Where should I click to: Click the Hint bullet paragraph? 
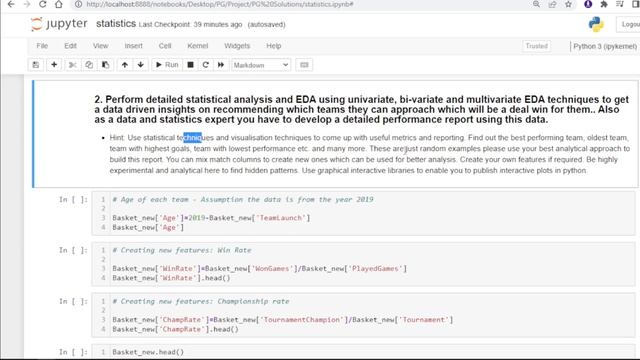click(x=369, y=154)
